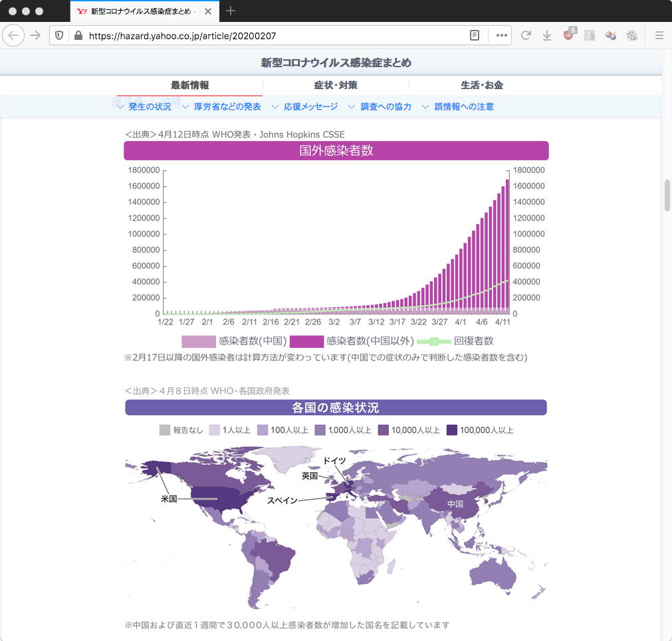The image size is (672, 641).
Task: Click the 各国の感染状況 map header
Action: tap(336, 408)
